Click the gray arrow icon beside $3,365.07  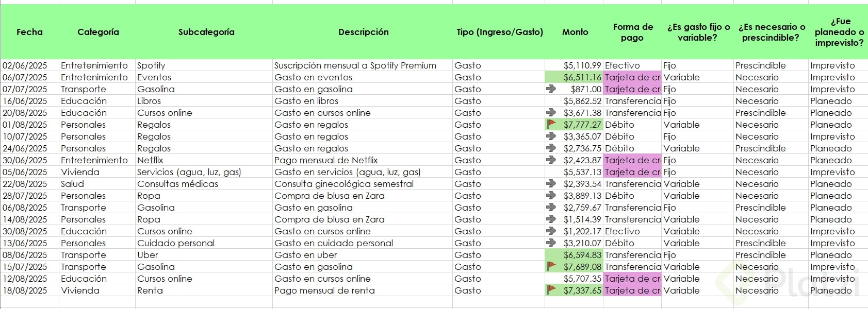551,136
